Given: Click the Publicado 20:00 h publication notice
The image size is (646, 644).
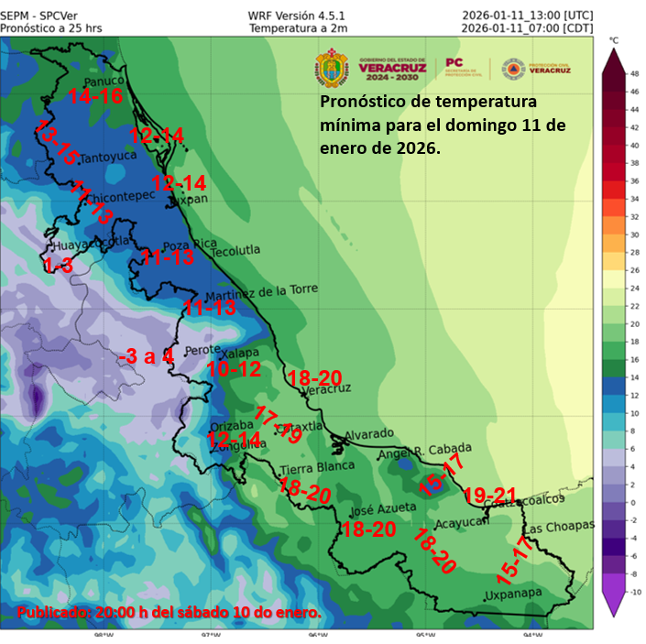Looking at the screenshot, I should click(x=169, y=611).
